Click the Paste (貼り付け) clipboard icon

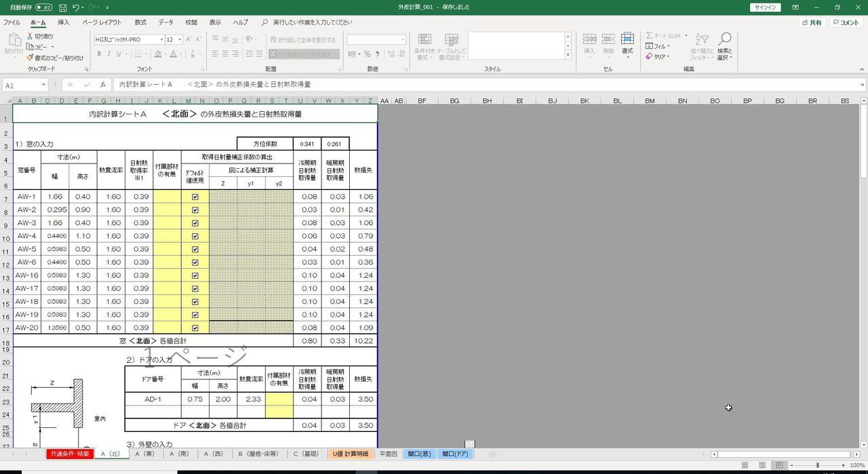[x=14, y=39]
